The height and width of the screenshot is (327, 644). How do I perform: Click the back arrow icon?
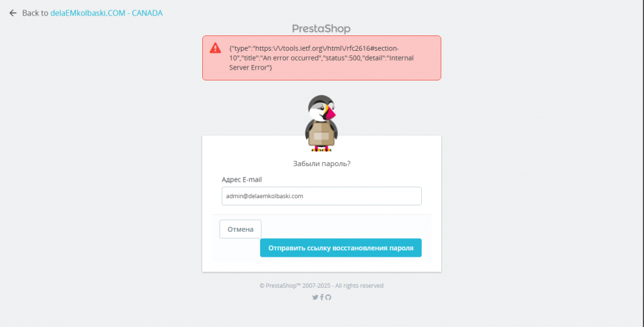pos(13,13)
